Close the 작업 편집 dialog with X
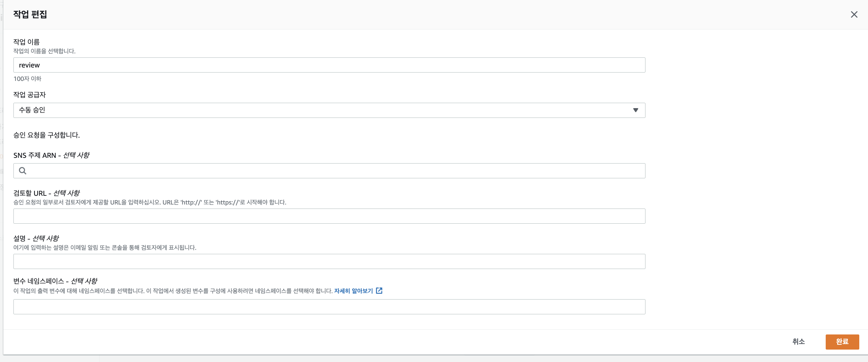 tap(854, 14)
